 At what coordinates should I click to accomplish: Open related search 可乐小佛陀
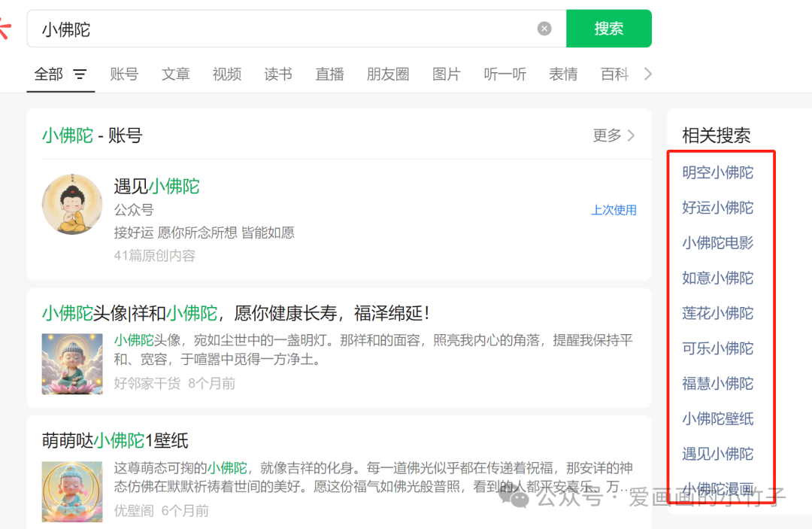coord(718,348)
